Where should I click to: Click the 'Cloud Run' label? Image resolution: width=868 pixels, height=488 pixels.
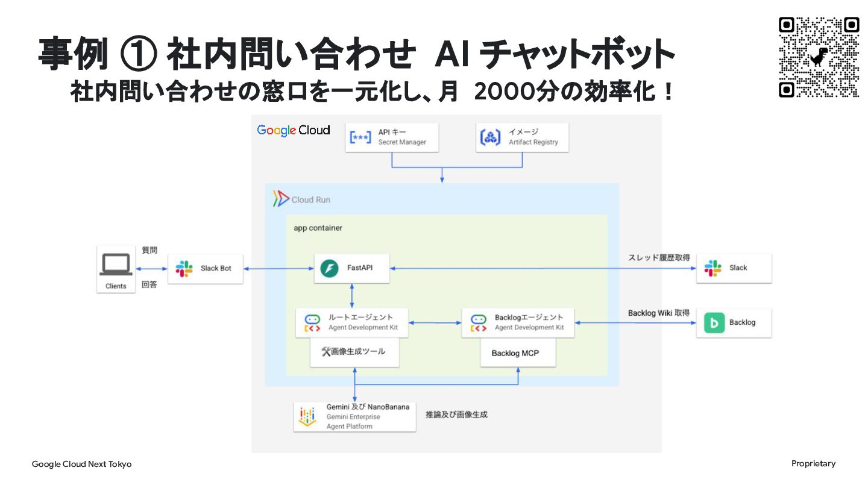(x=311, y=199)
